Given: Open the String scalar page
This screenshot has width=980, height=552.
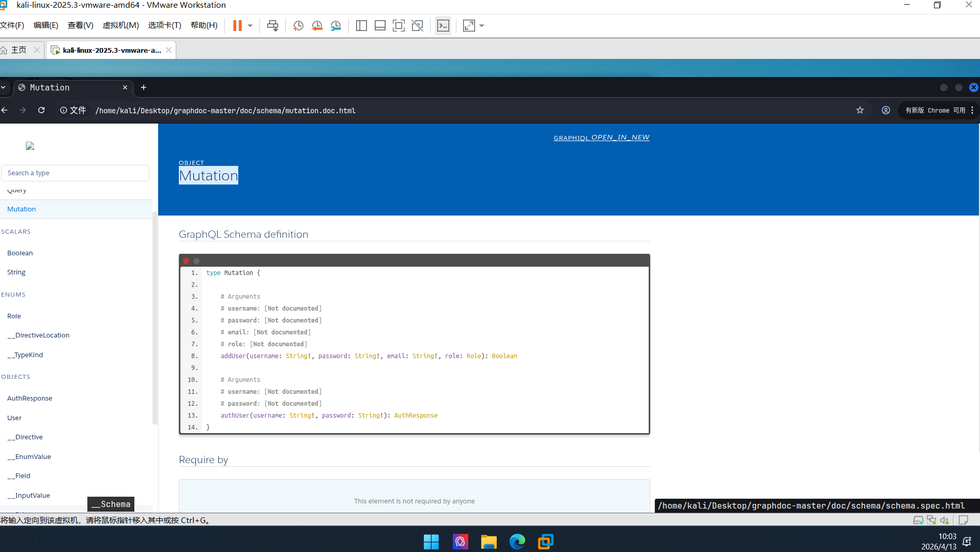Looking at the screenshot, I should (x=17, y=272).
